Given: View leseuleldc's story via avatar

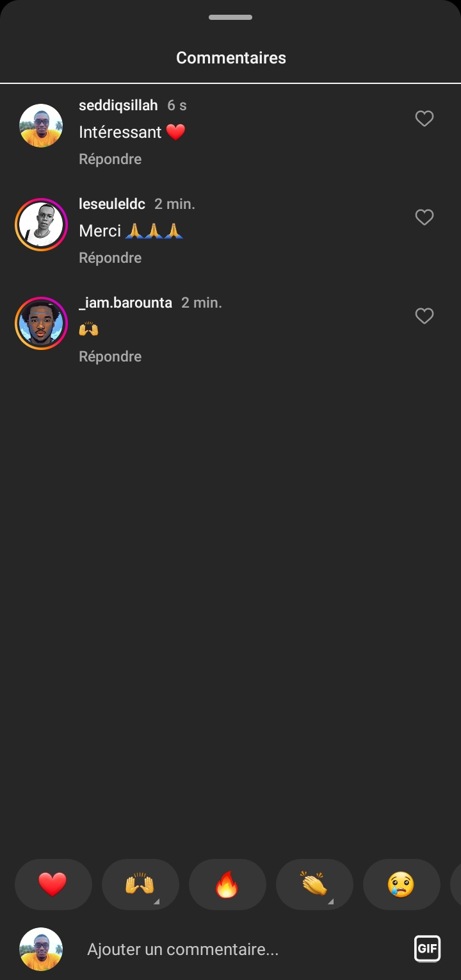Looking at the screenshot, I should point(41,224).
